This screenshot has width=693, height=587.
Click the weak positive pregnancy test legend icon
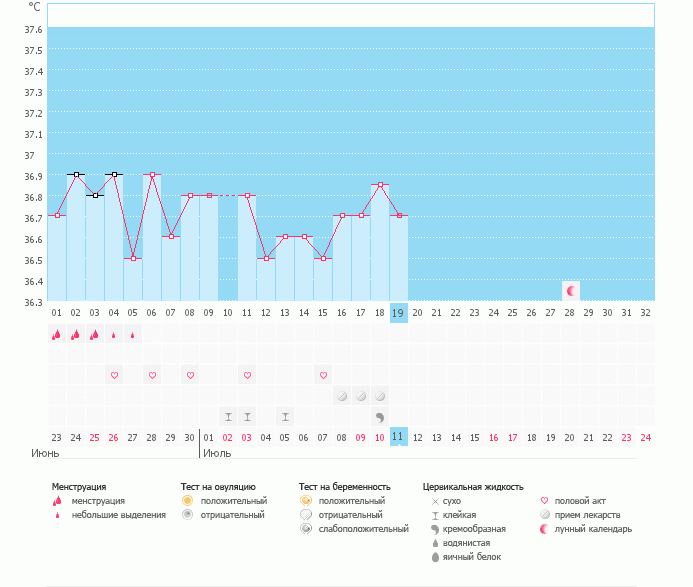coord(305,528)
